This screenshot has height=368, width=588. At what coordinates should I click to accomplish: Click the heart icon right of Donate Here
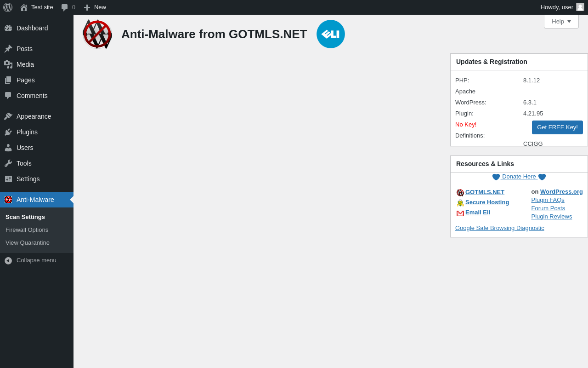coord(542,177)
